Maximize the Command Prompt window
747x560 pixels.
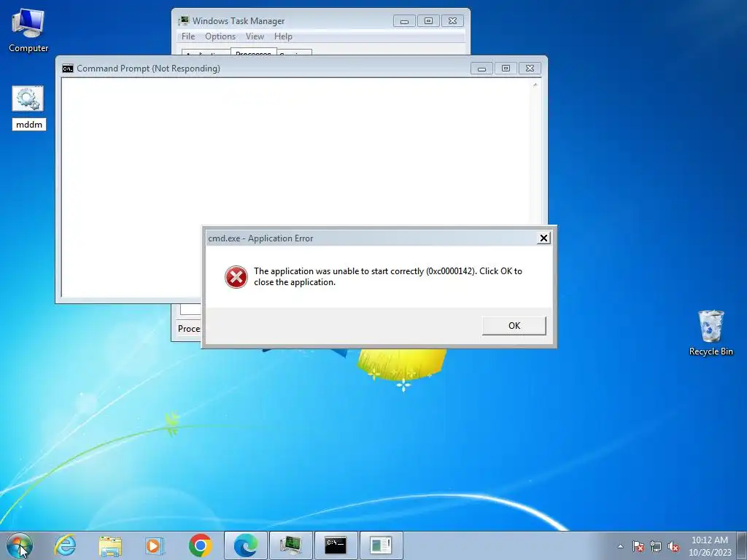(x=506, y=69)
